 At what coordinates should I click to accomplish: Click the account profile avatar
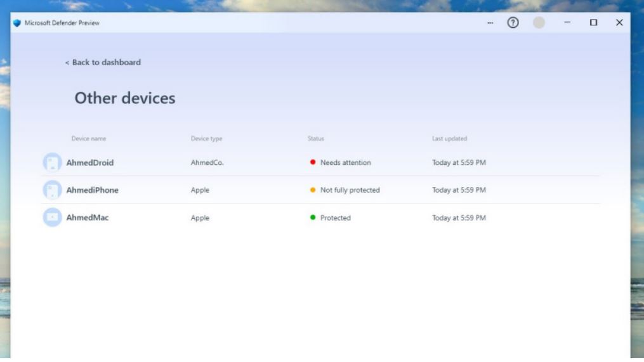(x=539, y=23)
